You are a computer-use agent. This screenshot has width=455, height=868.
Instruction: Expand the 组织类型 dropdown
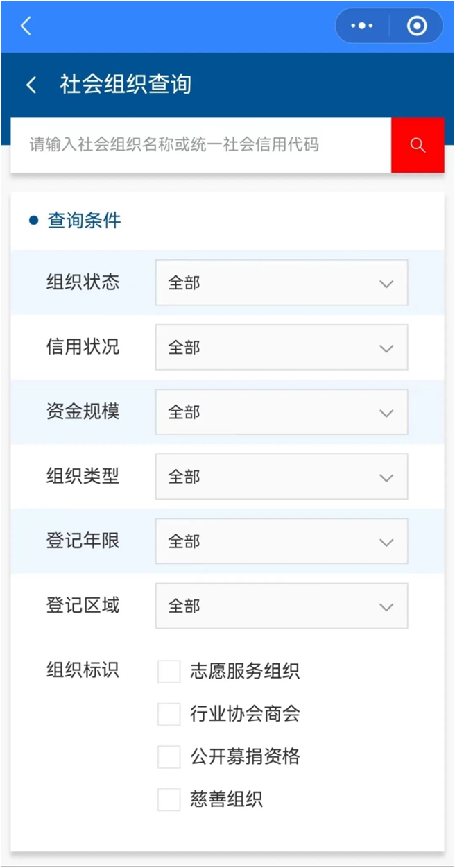(x=281, y=477)
